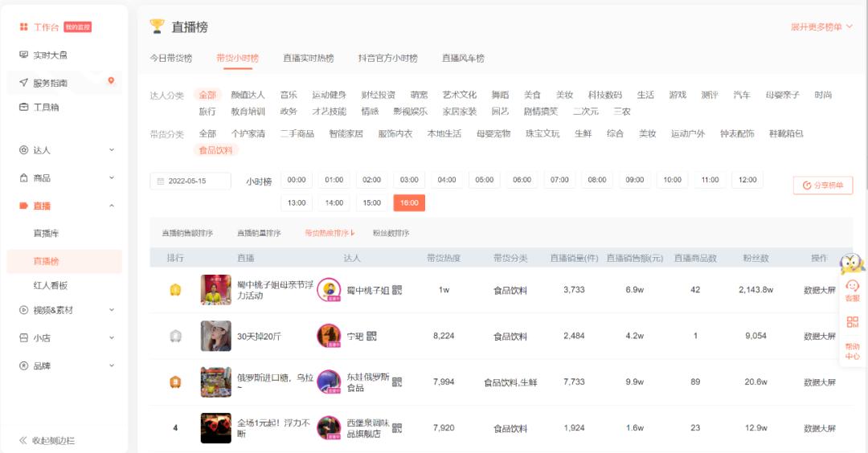Open the 工具箱 toolbox icon
This screenshot has height=453, width=868.
24,107
